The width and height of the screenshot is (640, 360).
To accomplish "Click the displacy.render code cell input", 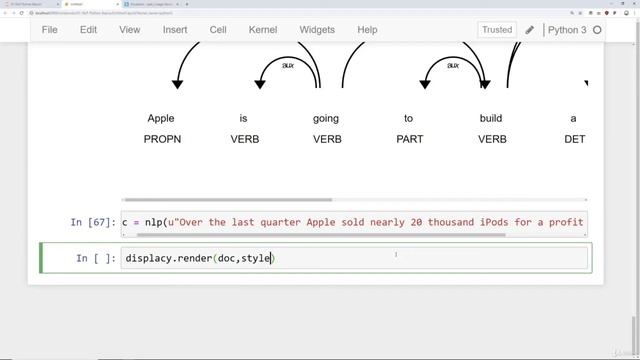I will pyautogui.click(x=354, y=258).
